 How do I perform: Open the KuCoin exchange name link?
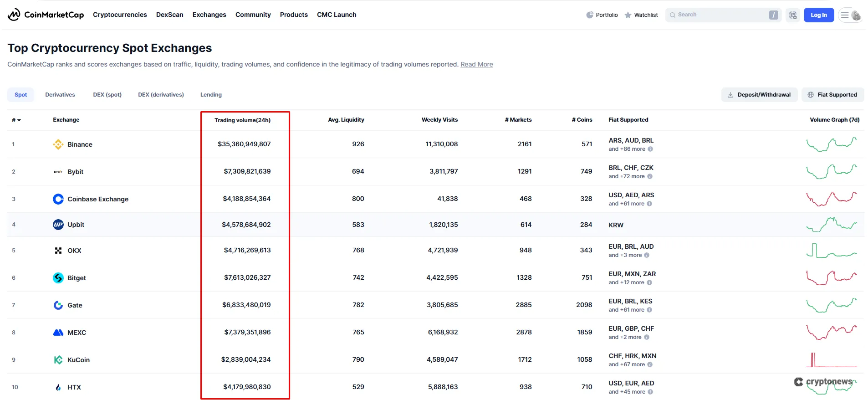(x=78, y=360)
